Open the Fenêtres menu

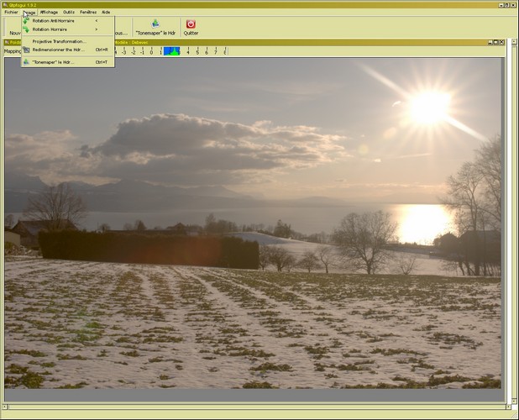[x=88, y=13]
